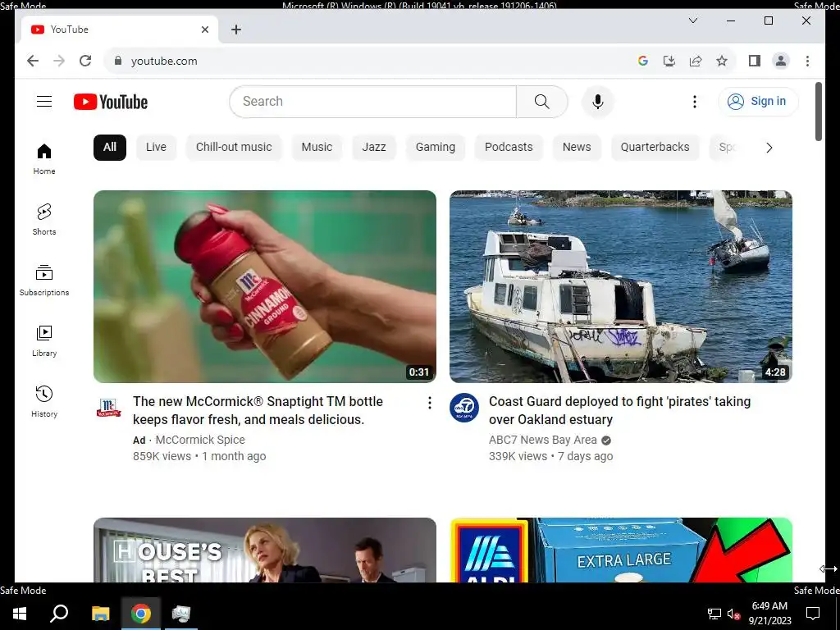Open Windows taskbar search
The height and width of the screenshot is (630, 840).
click(x=59, y=614)
